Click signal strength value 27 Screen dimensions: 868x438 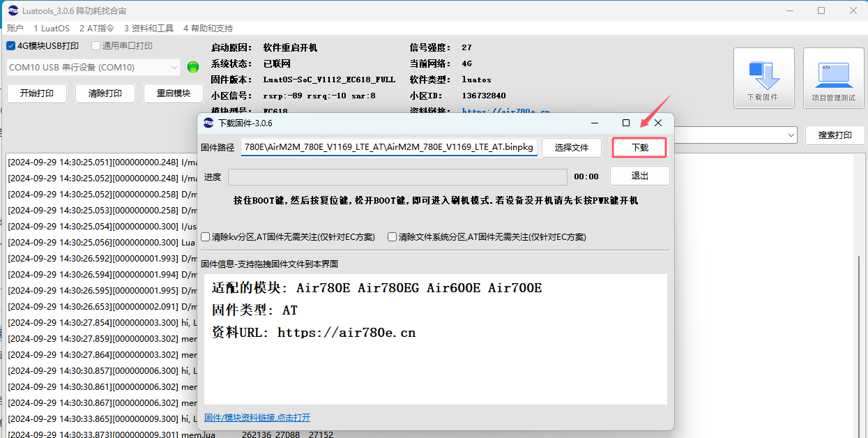pyautogui.click(x=466, y=47)
